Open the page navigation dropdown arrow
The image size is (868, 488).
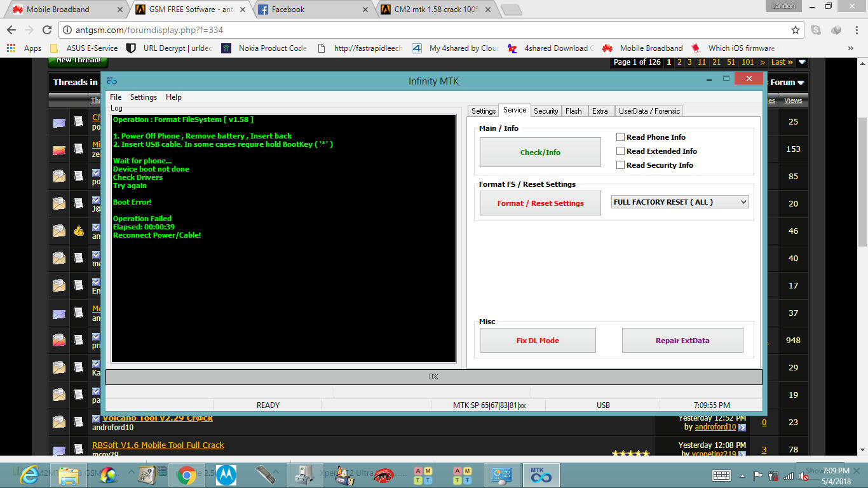pos(802,62)
